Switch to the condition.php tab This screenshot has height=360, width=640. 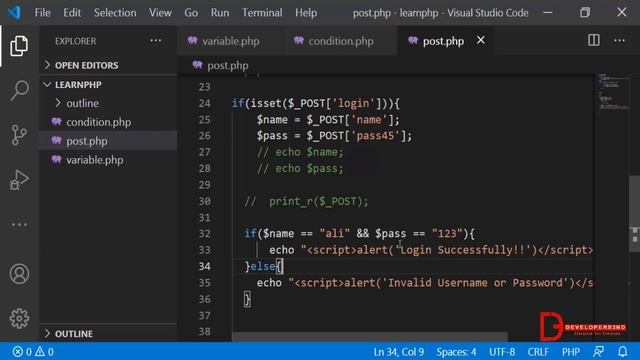pyautogui.click(x=340, y=41)
